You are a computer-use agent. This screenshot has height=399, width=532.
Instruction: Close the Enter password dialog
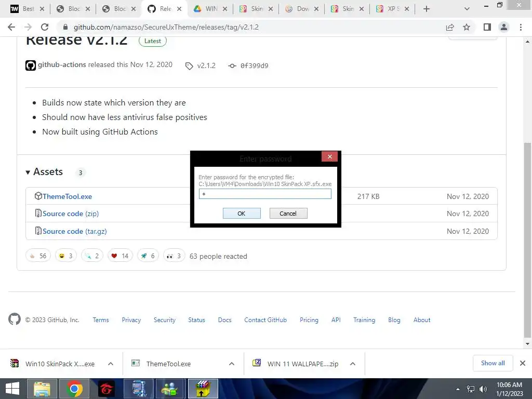329,156
